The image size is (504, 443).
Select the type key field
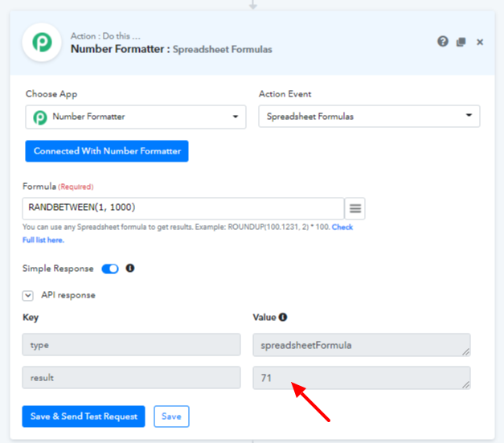coord(131,345)
